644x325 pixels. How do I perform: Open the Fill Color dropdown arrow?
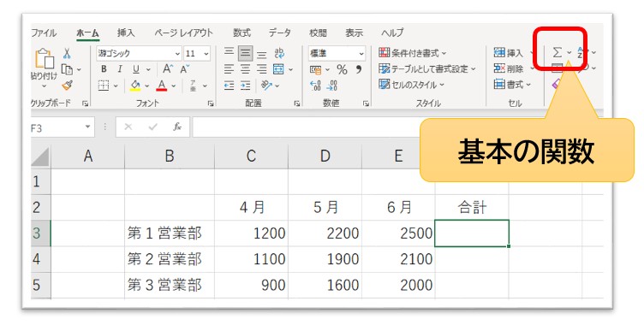(146, 86)
